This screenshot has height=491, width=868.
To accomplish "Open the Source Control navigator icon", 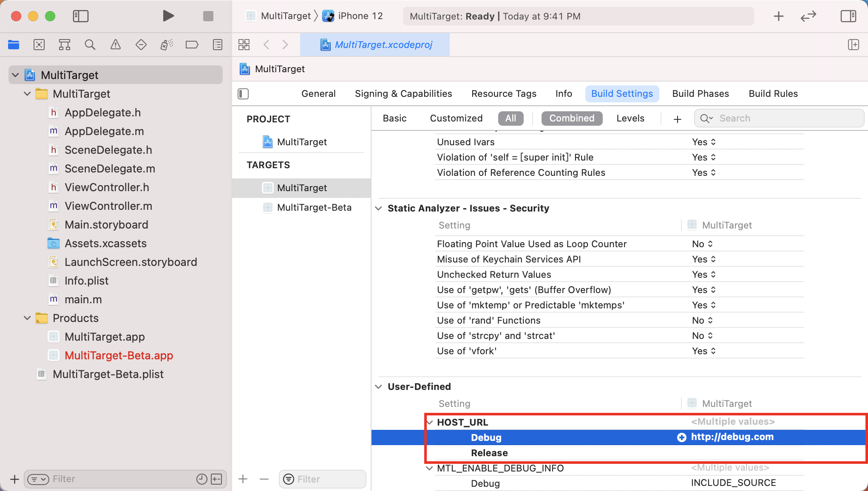I will [39, 45].
